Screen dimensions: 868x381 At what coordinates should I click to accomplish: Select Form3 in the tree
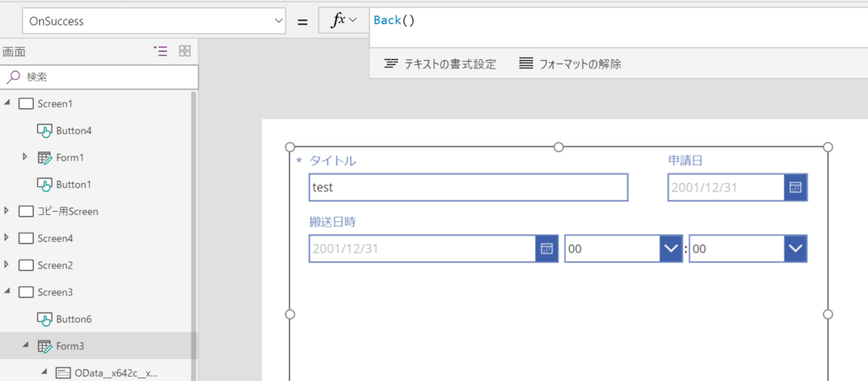70,346
